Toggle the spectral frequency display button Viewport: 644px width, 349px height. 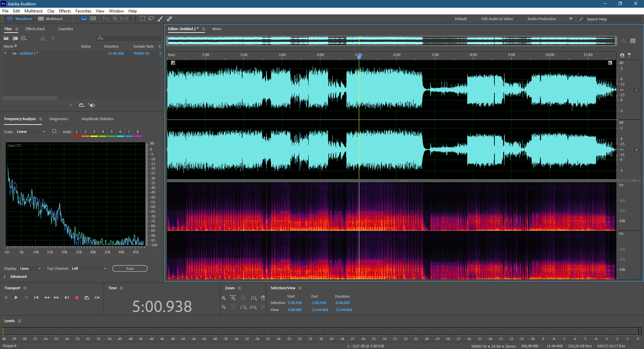click(x=84, y=19)
